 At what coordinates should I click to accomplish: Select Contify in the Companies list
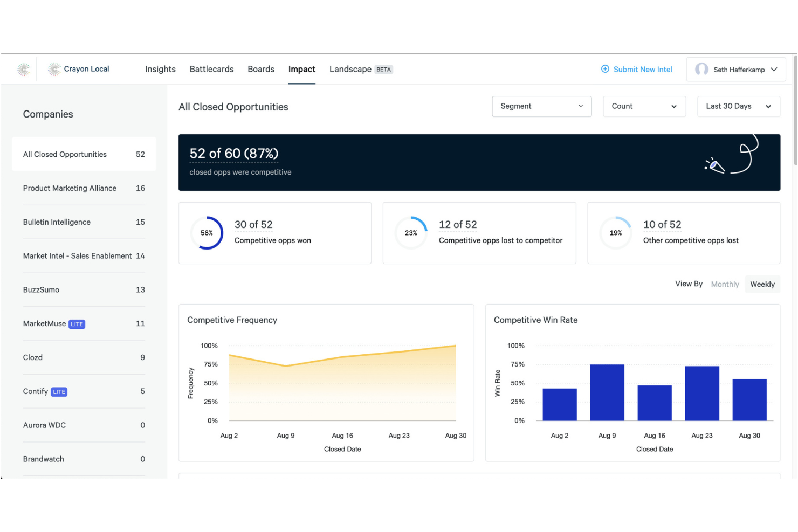pyautogui.click(x=84, y=391)
